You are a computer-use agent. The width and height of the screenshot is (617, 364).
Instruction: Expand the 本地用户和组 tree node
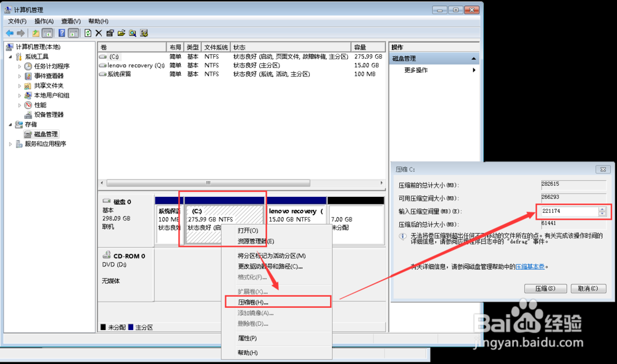click(x=20, y=95)
